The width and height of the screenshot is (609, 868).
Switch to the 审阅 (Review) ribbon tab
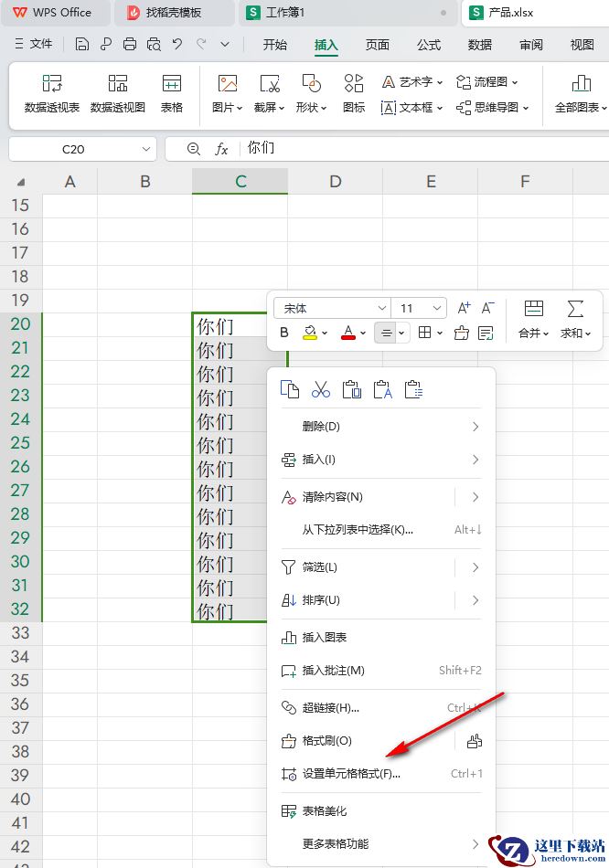click(531, 45)
